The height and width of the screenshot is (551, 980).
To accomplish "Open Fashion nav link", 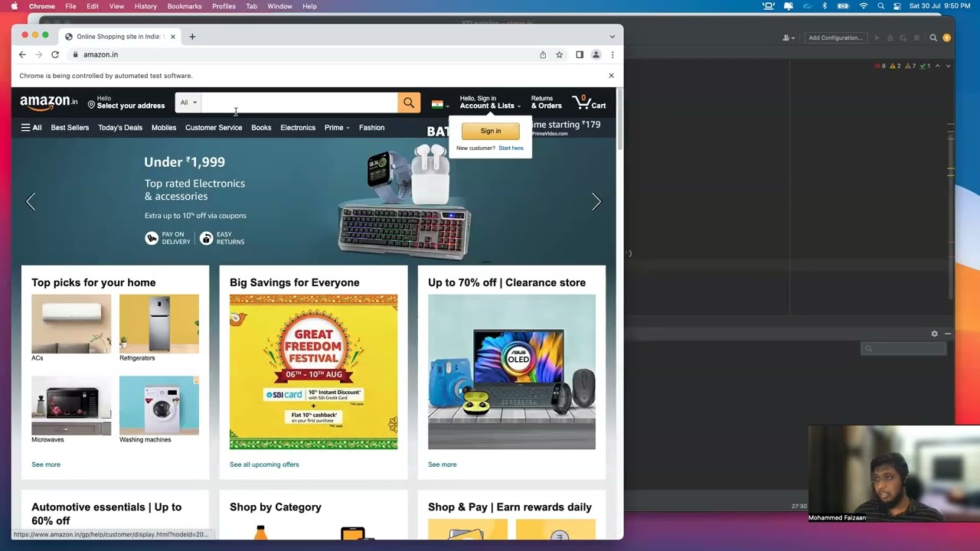I will point(371,128).
